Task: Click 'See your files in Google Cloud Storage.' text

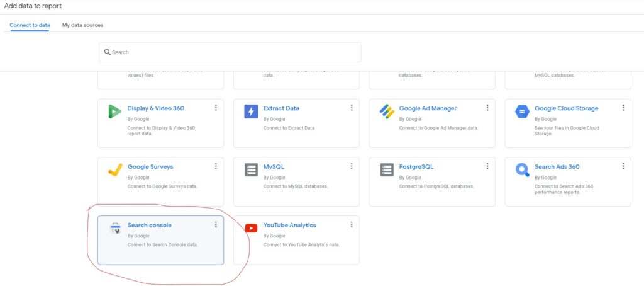Action: [567, 131]
